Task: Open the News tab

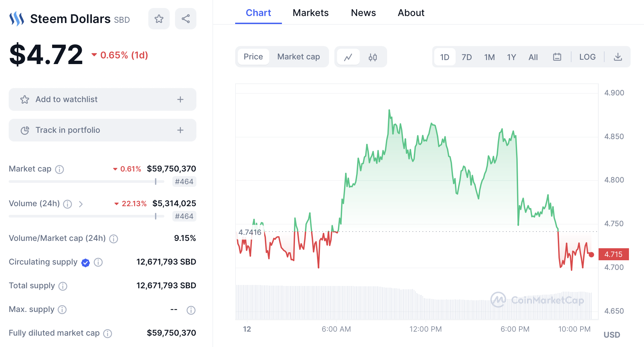Action: [x=363, y=13]
